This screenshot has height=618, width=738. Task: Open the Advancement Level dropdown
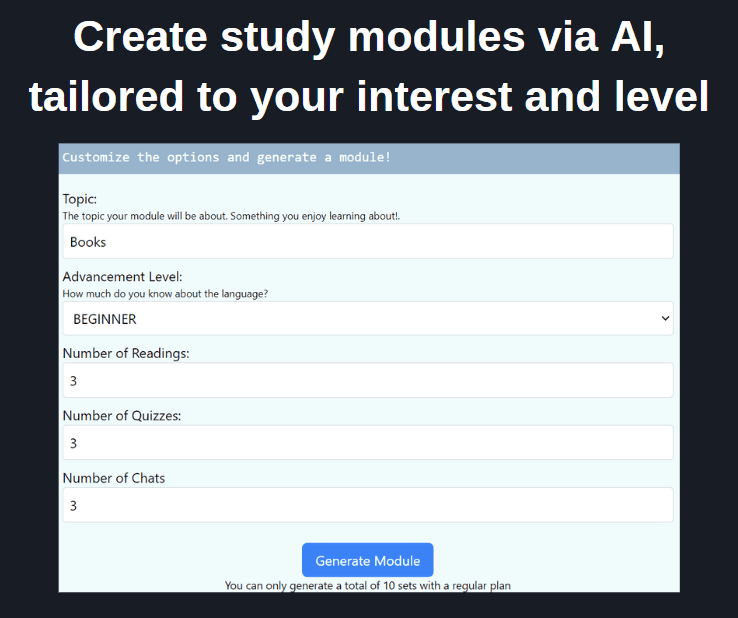367,319
